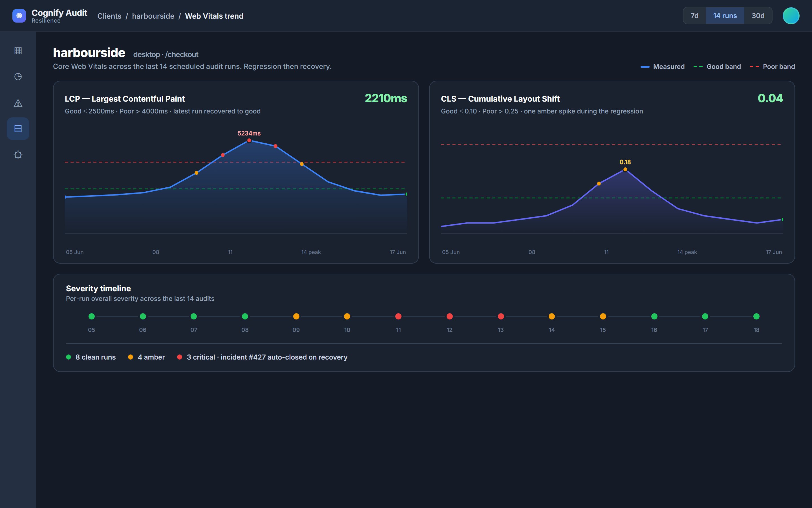The image size is (812, 508).
Task: Select severity dot for run 08
Action: [x=245, y=316]
